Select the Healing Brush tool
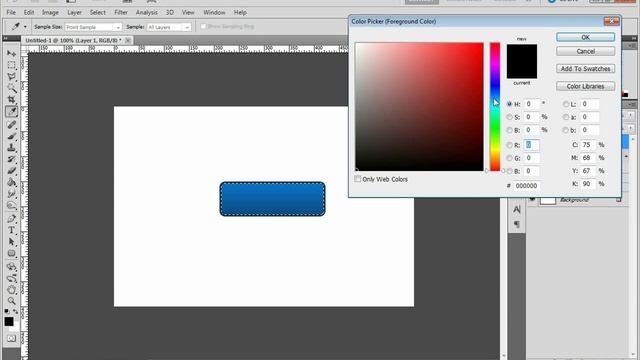640x360 pixels. tap(11, 124)
